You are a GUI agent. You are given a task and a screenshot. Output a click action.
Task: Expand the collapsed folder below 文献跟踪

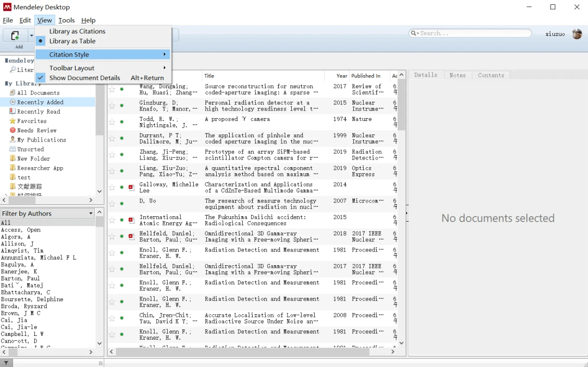5,195
